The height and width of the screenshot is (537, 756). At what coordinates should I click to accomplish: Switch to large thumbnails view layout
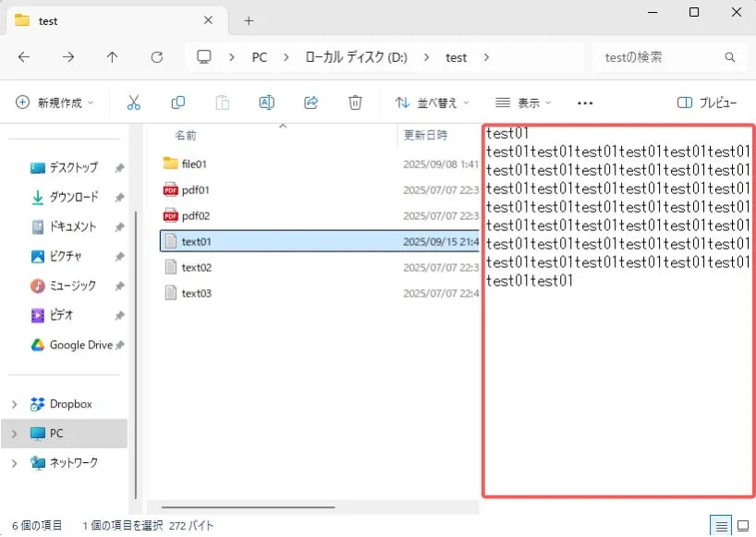click(743, 525)
